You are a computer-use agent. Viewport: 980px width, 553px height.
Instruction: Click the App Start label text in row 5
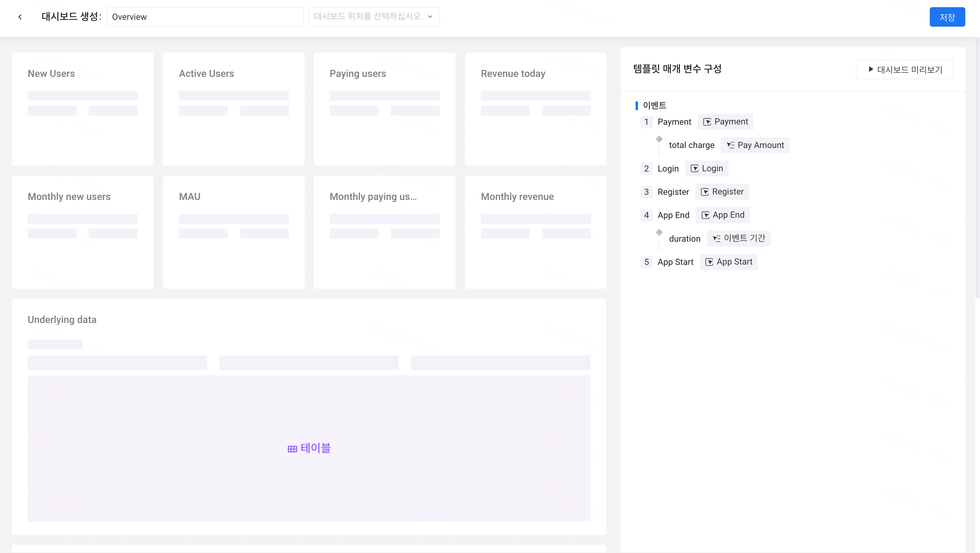click(x=675, y=262)
